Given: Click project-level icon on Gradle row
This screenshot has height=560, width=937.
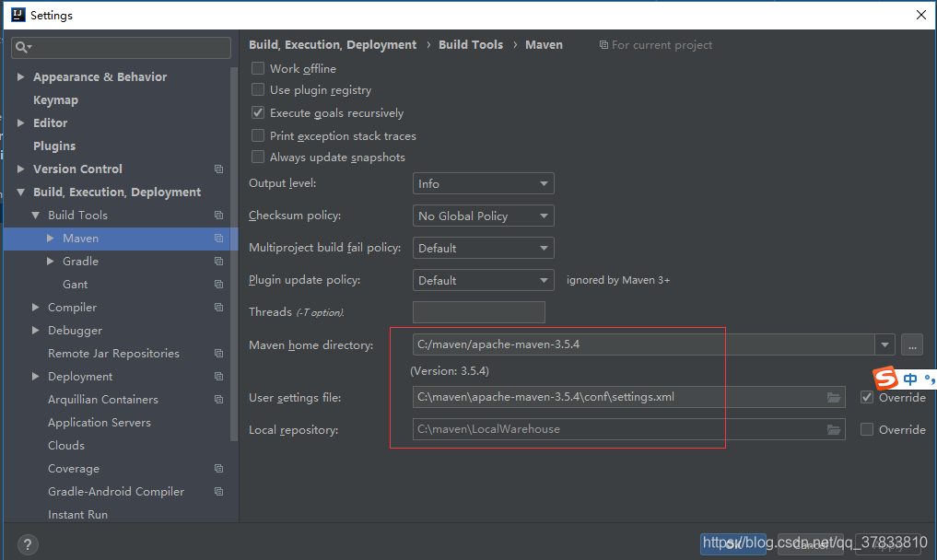Looking at the screenshot, I should click(x=218, y=262).
